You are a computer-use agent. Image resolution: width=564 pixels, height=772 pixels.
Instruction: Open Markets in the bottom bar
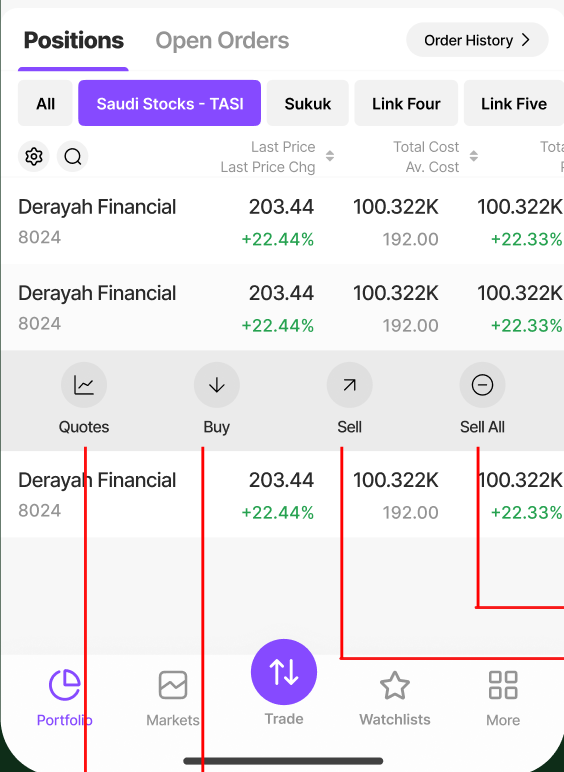tap(173, 698)
